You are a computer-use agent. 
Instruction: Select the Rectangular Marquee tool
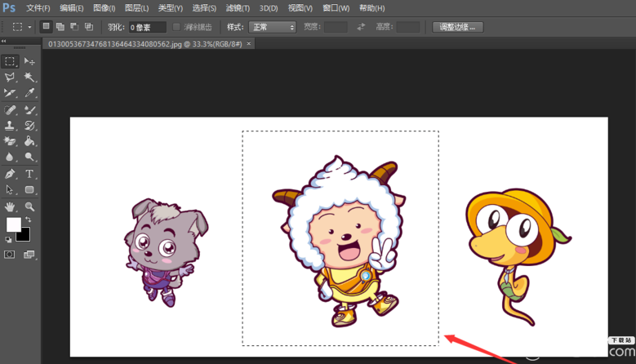tap(10, 61)
